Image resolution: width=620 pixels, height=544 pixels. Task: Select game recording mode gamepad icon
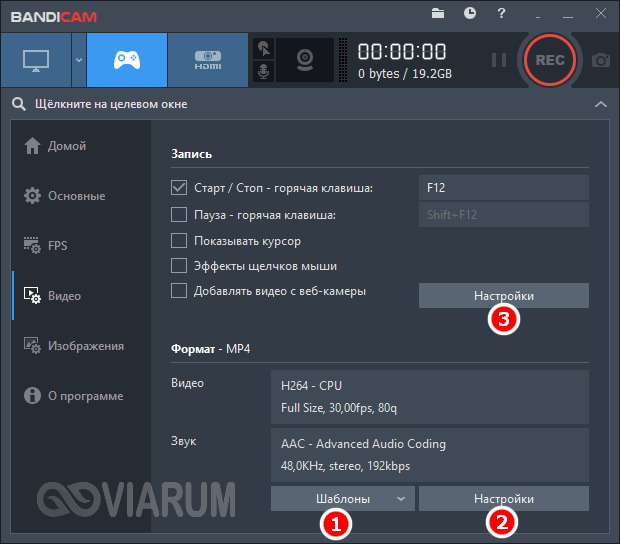(127, 60)
